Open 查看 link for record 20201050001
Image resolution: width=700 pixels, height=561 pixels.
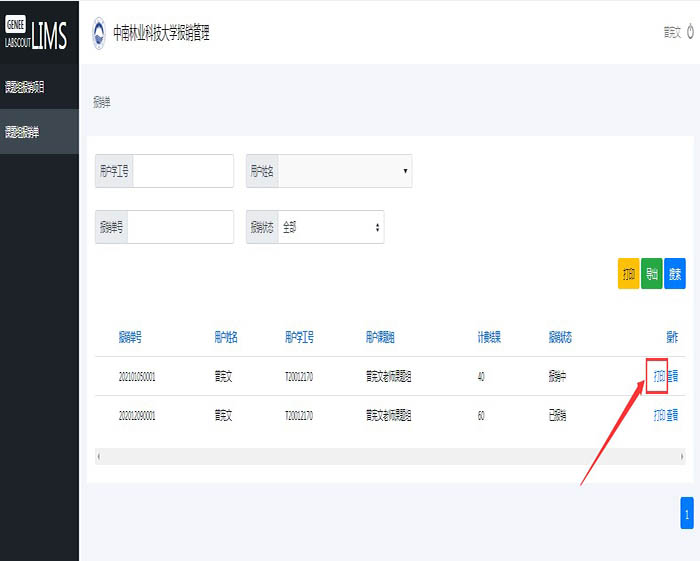(x=673, y=376)
